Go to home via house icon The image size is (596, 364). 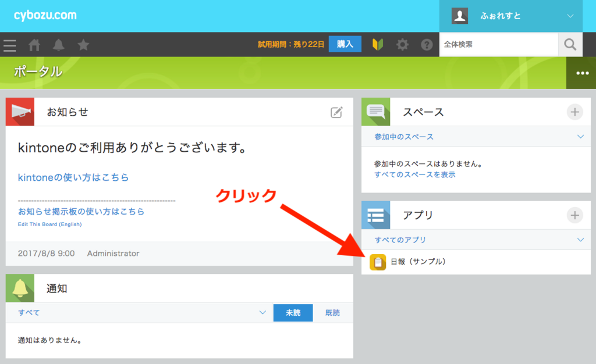click(x=34, y=45)
